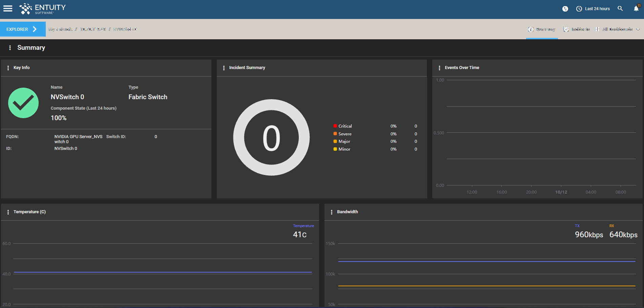Image resolution: width=644 pixels, height=308 pixels.
Task: Click the incident donut chart center 0
Action: 271,138
